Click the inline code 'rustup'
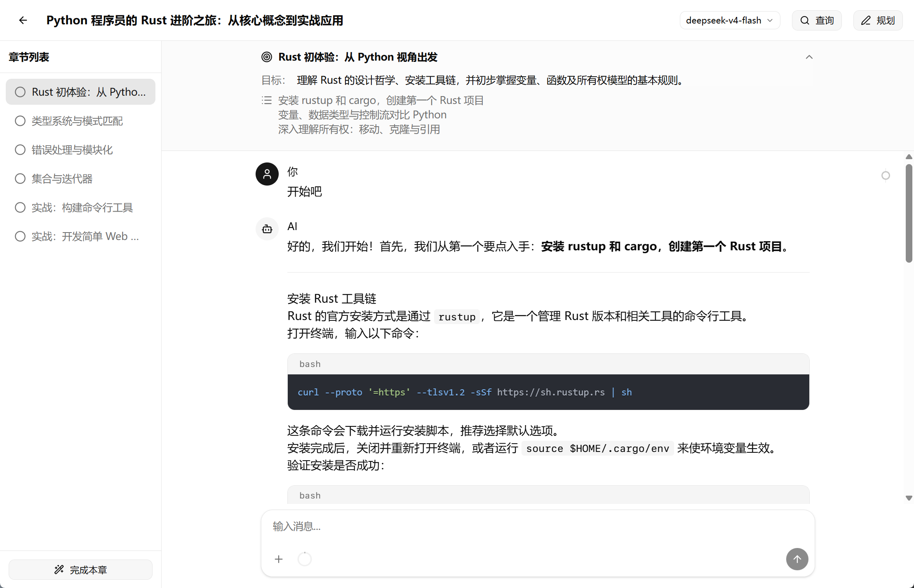Screen dimensions: 914x588 tap(457, 317)
